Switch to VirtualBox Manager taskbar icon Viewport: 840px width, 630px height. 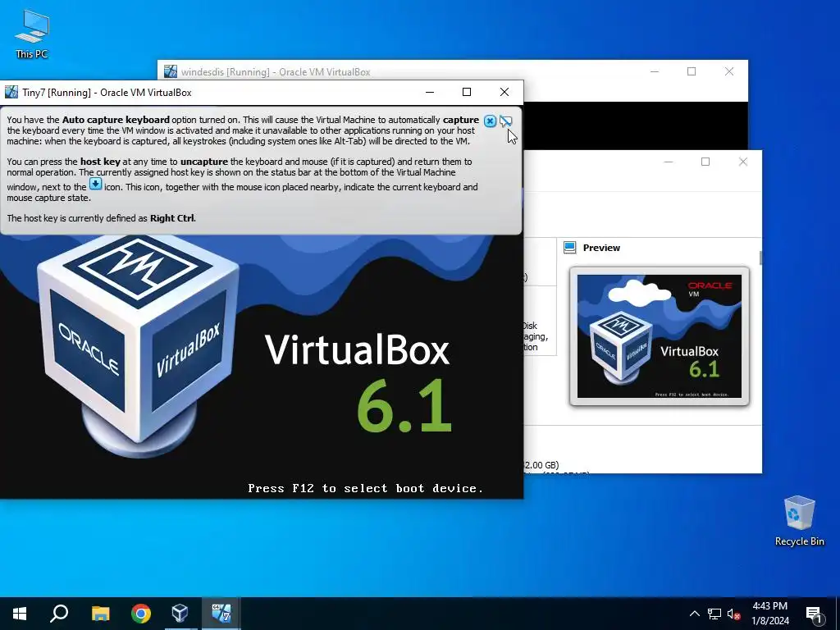coord(180,614)
